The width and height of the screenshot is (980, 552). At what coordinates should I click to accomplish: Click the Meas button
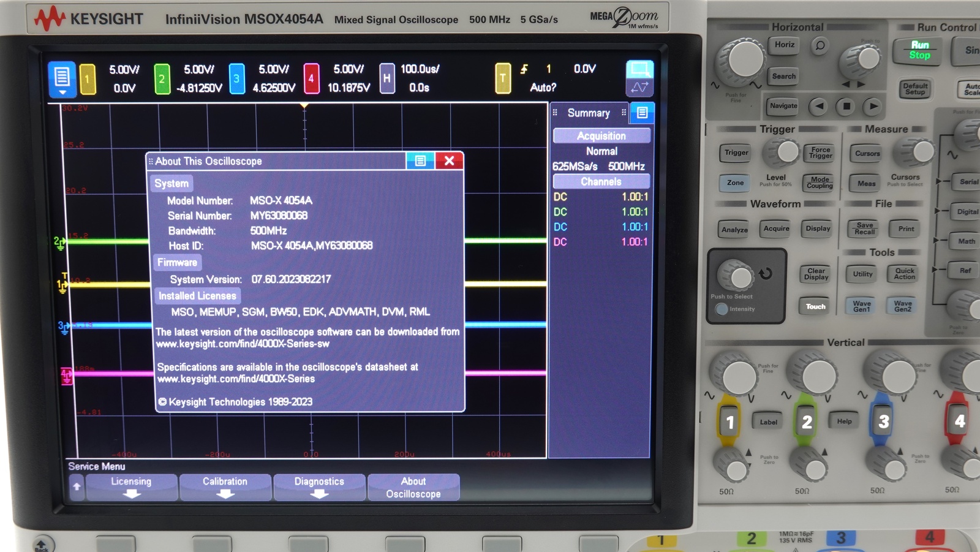tap(866, 183)
